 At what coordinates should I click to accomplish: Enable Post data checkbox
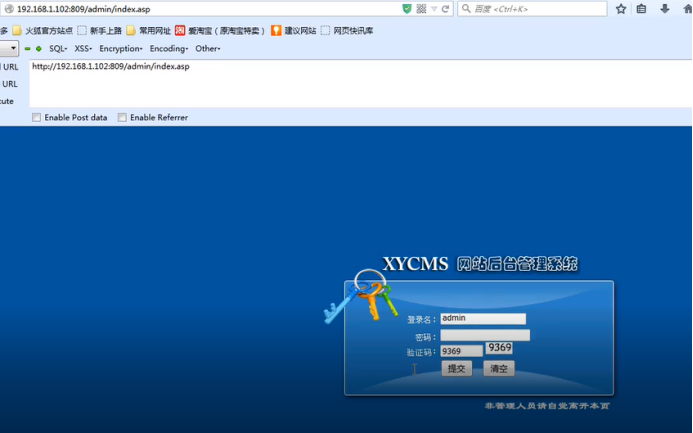[x=36, y=118]
